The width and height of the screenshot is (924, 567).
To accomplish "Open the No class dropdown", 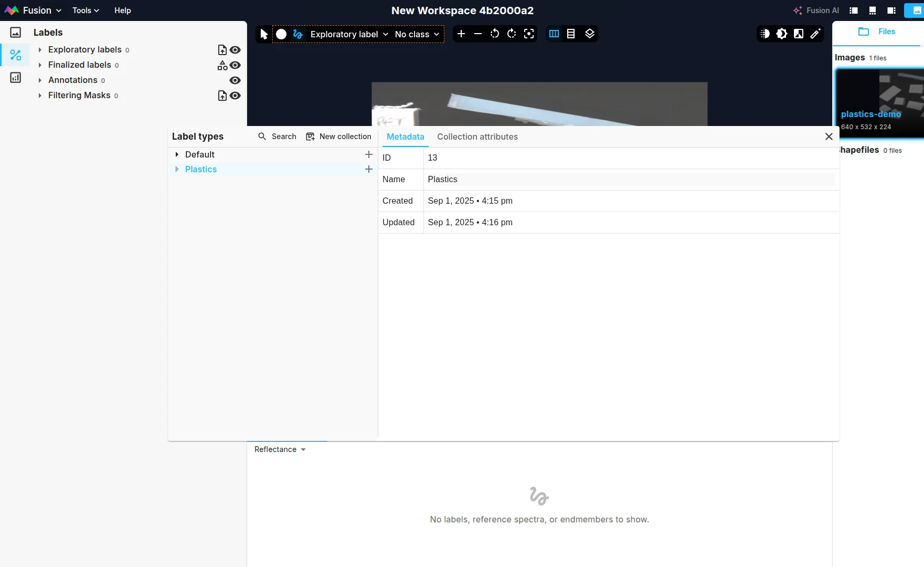I will pos(417,34).
